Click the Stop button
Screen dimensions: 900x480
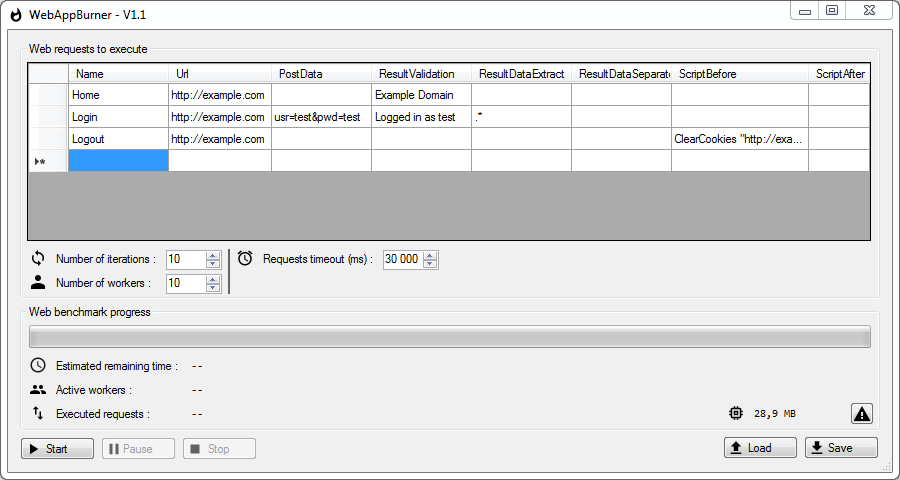(219, 448)
